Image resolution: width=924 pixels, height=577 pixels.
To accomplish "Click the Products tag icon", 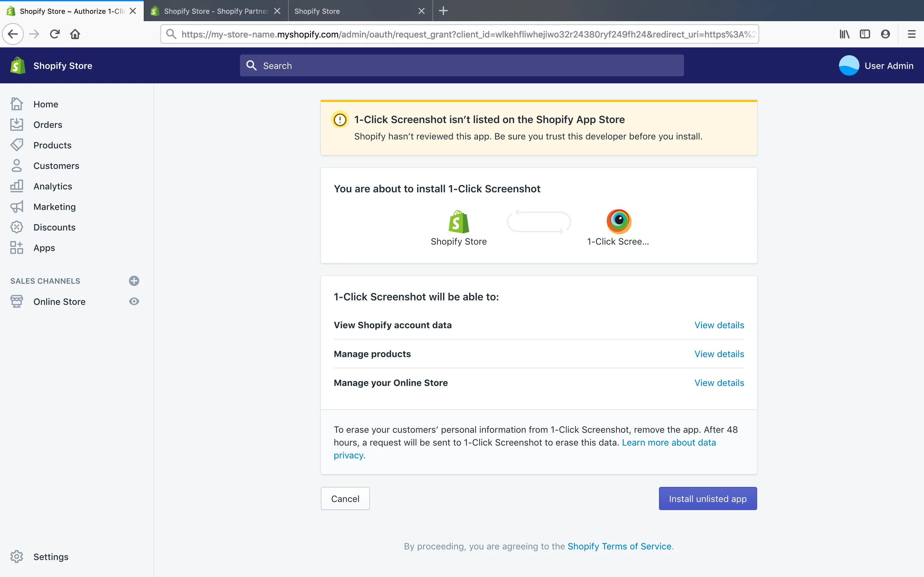I will [x=16, y=145].
